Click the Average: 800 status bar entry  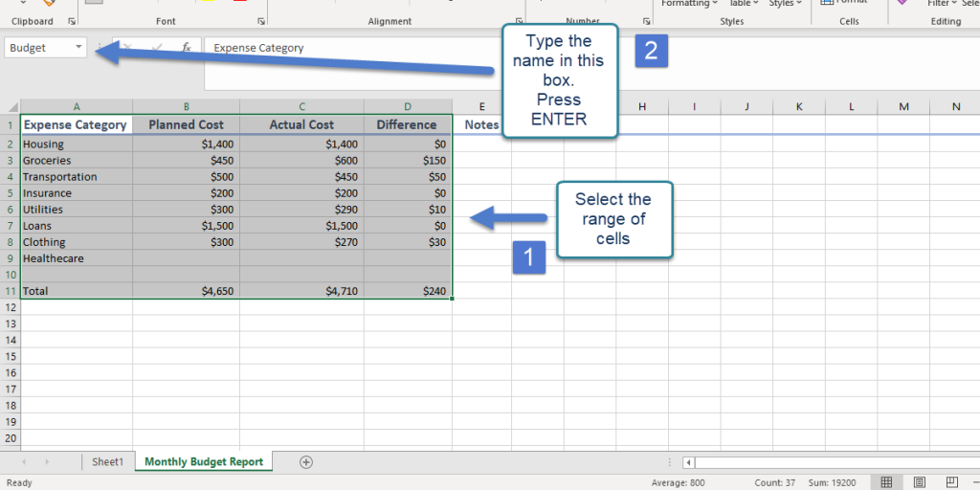click(x=679, y=482)
